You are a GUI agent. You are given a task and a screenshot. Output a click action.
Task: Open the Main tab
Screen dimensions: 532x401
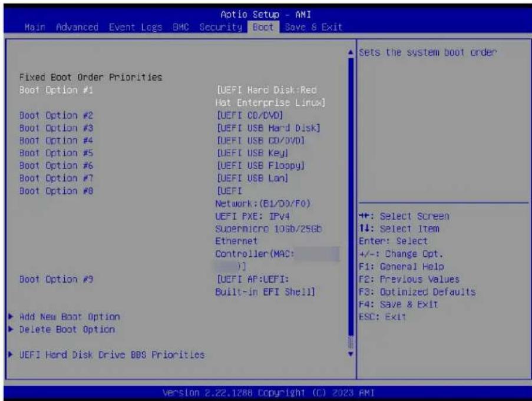[x=35, y=27]
